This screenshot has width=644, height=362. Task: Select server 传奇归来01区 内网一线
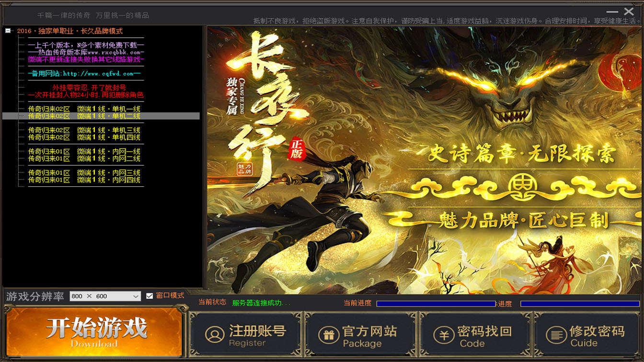click(x=84, y=151)
